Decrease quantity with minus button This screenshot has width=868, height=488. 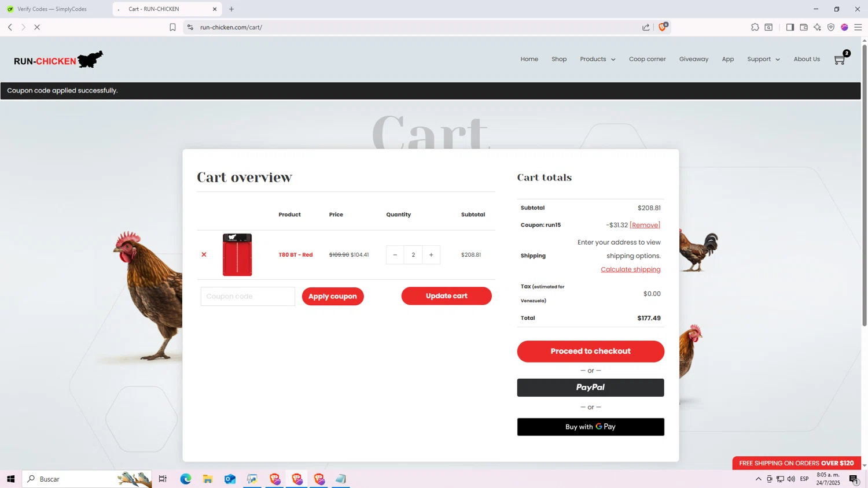point(395,255)
